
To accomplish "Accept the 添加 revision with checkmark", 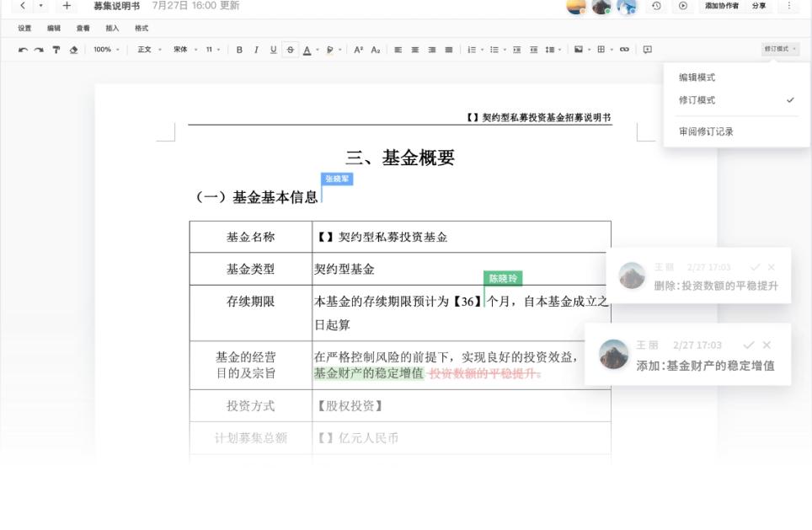I will coord(749,345).
